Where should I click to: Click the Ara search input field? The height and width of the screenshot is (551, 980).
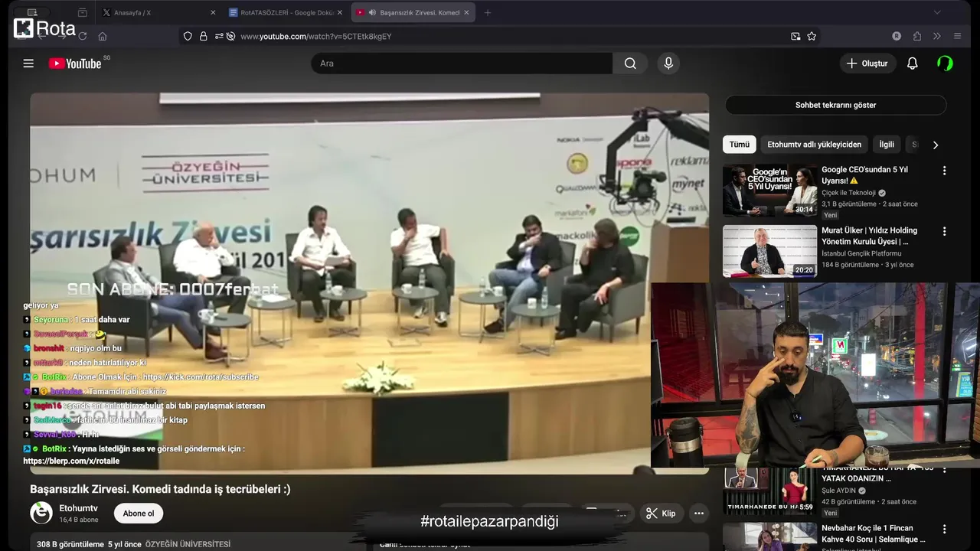[461, 64]
